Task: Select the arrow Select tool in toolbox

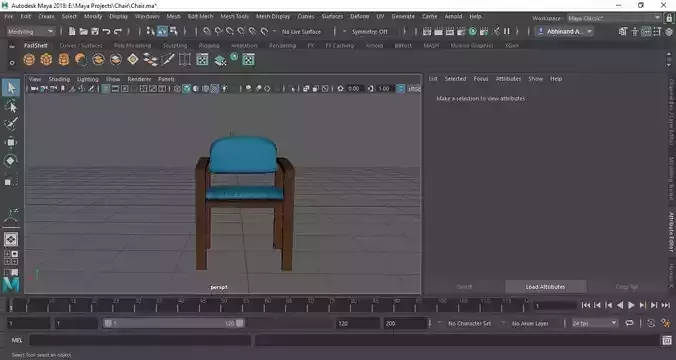Action: click(x=11, y=88)
